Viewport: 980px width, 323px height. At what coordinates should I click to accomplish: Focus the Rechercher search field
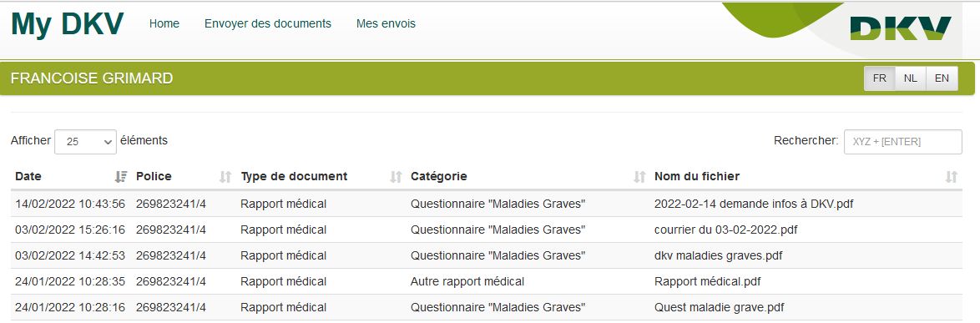tap(902, 142)
